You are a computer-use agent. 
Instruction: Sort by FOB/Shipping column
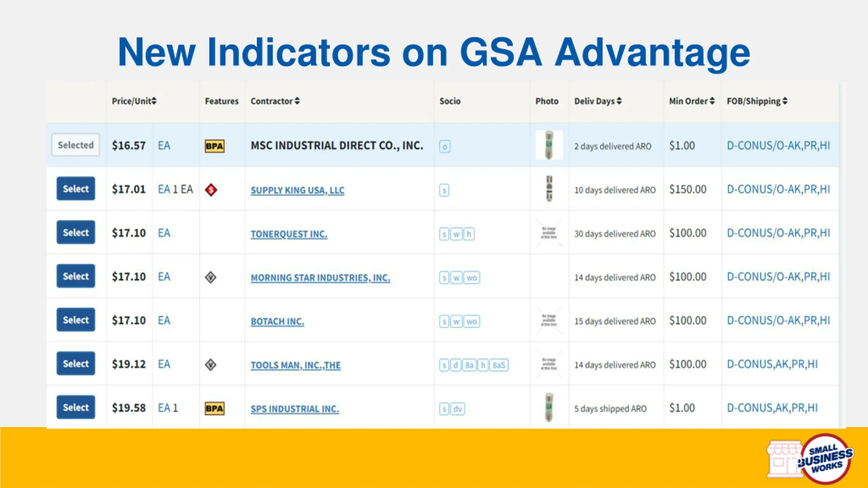tap(757, 101)
